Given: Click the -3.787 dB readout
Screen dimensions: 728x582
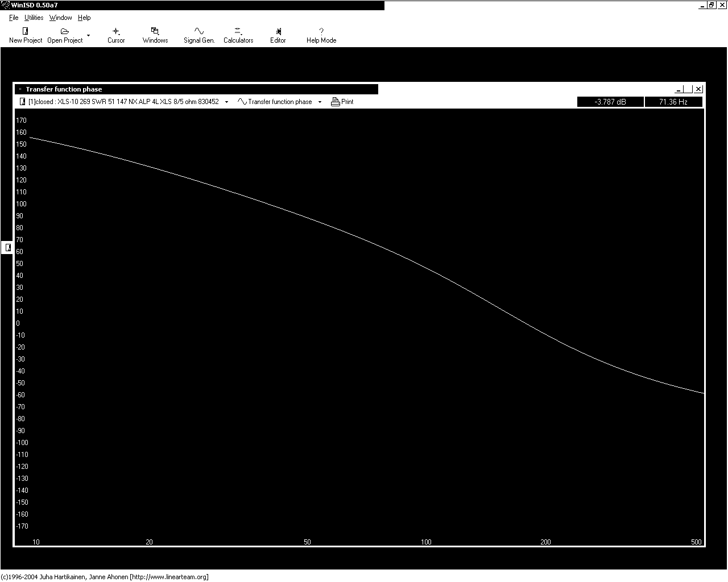Looking at the screenshot, I should (x=610, y=102).
